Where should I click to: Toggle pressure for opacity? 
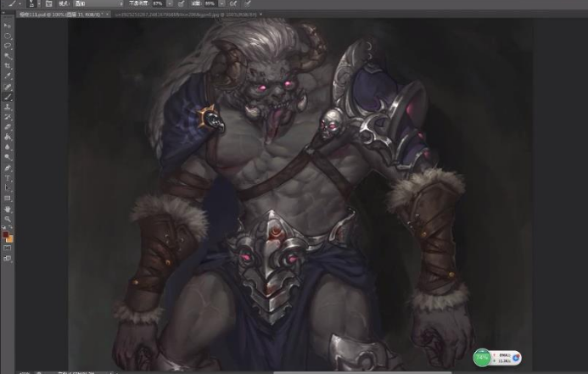click(x=181, y=3)
